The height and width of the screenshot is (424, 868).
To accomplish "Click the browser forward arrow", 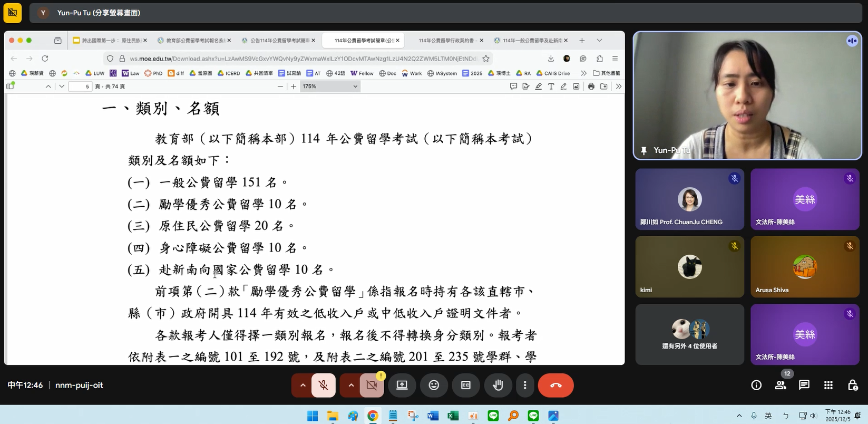I will pyautogui.click(x=30, y=59).
